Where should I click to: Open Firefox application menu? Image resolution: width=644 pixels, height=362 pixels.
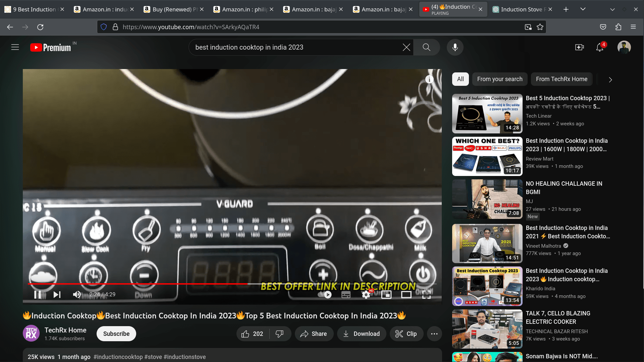point(633,27)
